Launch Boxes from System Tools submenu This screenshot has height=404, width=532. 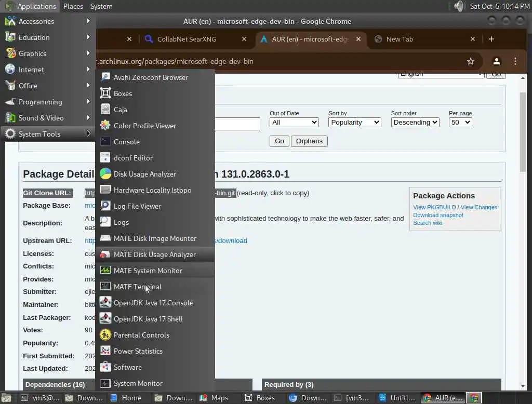[x=155, y=93]
